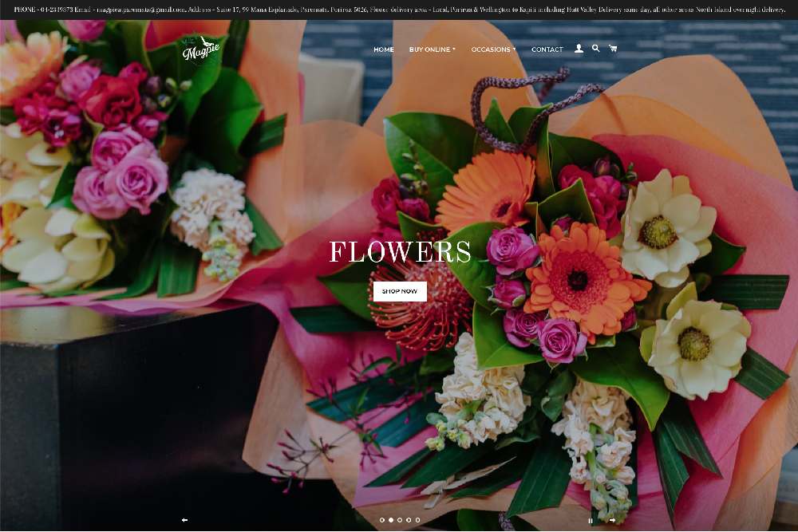798x532 pixels.
Task: Open the Contact page
Action: (x=547, y=49)
